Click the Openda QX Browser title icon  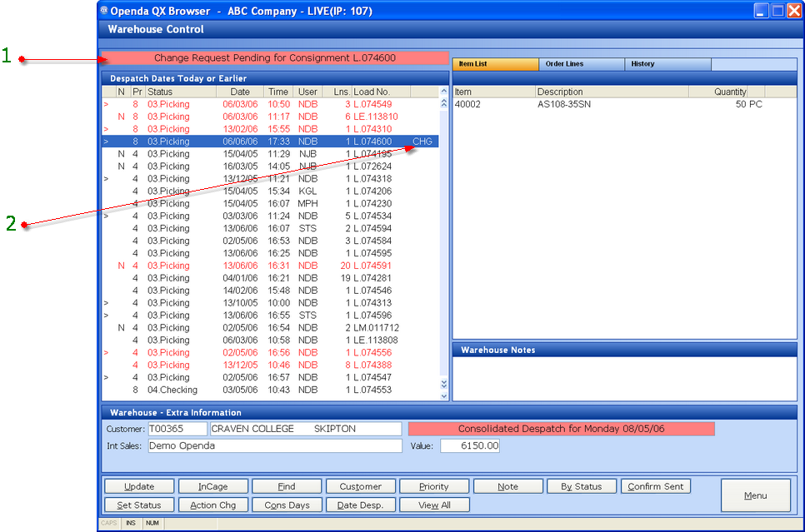point(104,10)
